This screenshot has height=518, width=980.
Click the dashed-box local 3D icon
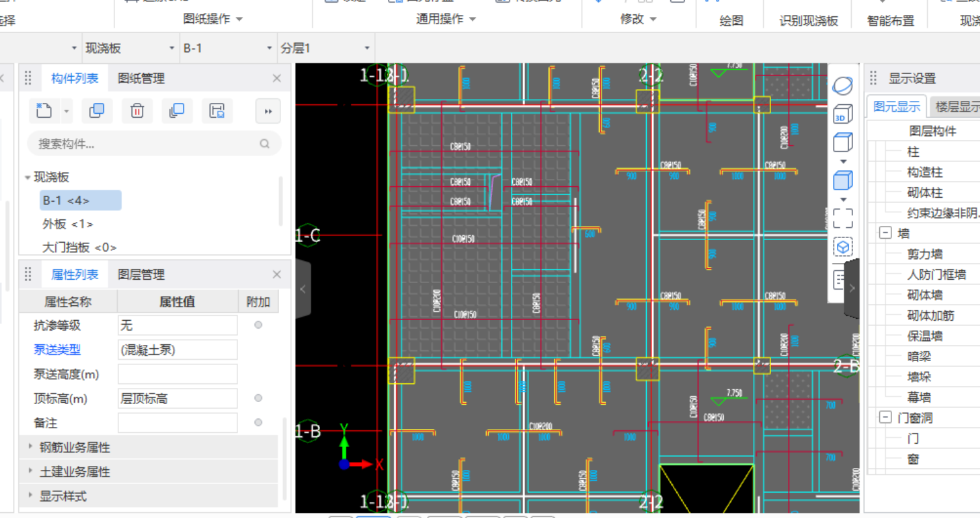click(843, 247)
